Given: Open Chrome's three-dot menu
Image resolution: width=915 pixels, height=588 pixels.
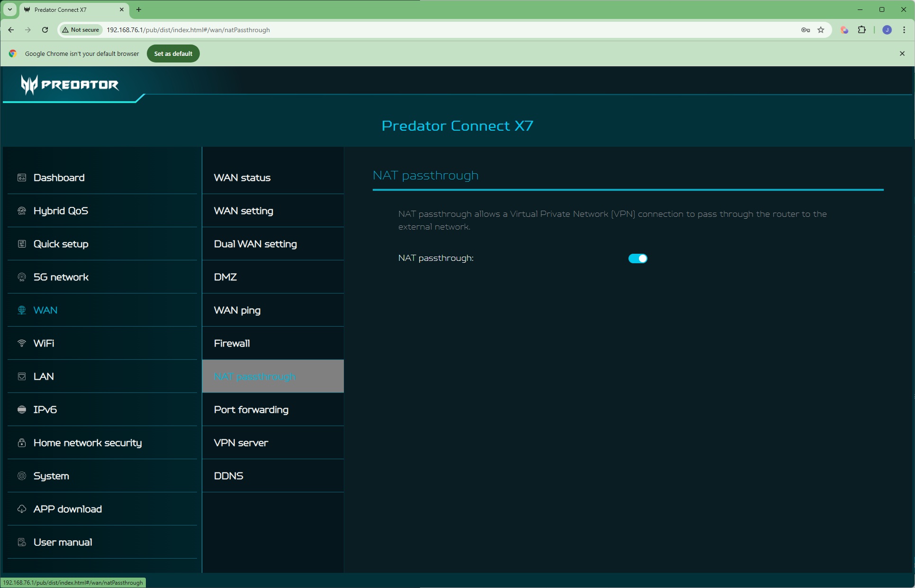Looking at the screenshot, I should coord(904,30).
